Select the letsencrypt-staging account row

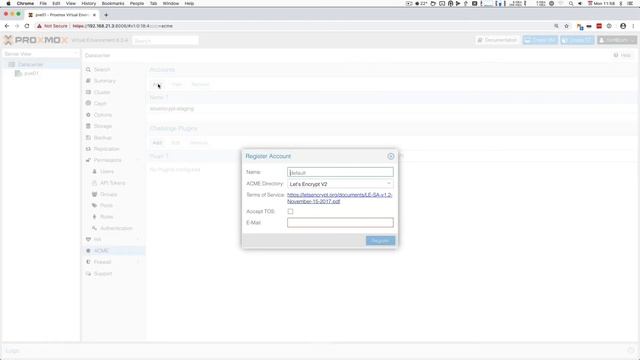[393, 109]
